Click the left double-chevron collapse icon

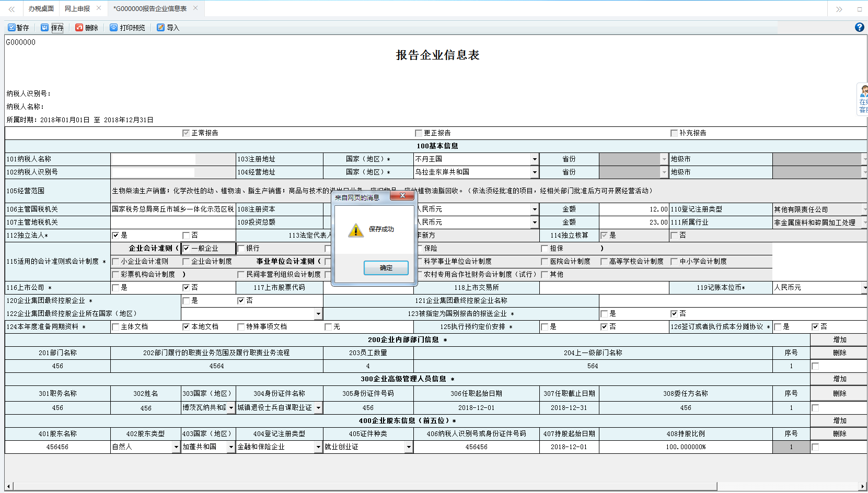coord(10,8)
